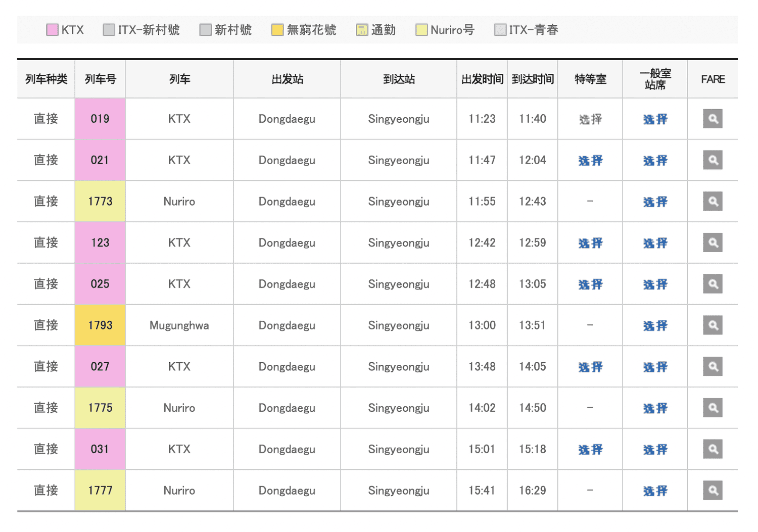The height and width of the screenshot is (532, 758).
Task: Open fare search icon for train 1793
Action: coord(713,325)
